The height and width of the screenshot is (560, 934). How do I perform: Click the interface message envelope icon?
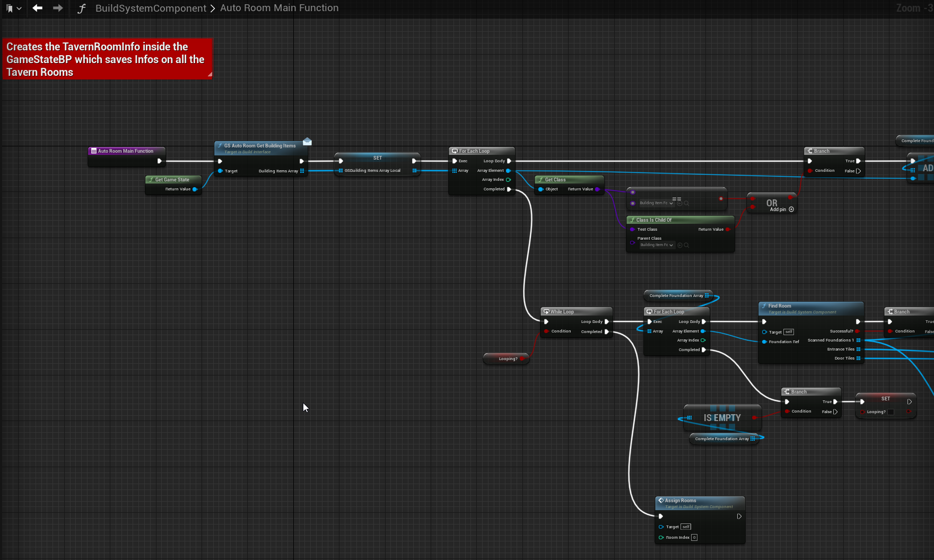pos(307,142)
